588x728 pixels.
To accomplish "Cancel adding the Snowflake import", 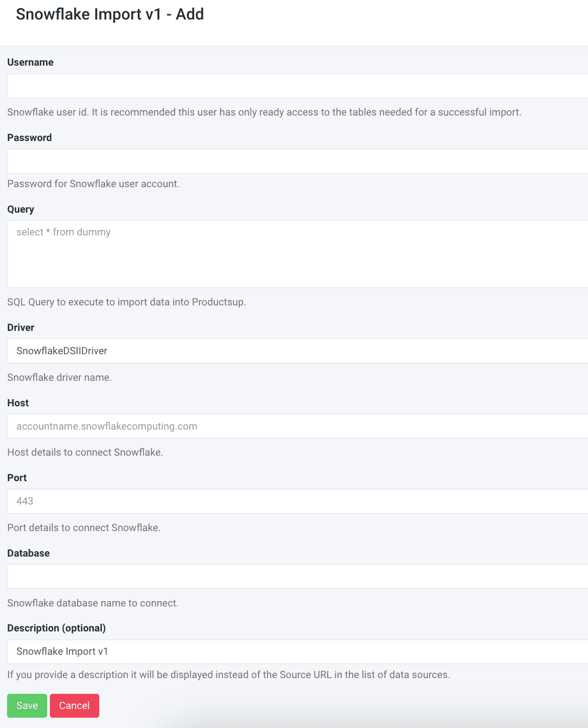I will (x=74, y=706).
